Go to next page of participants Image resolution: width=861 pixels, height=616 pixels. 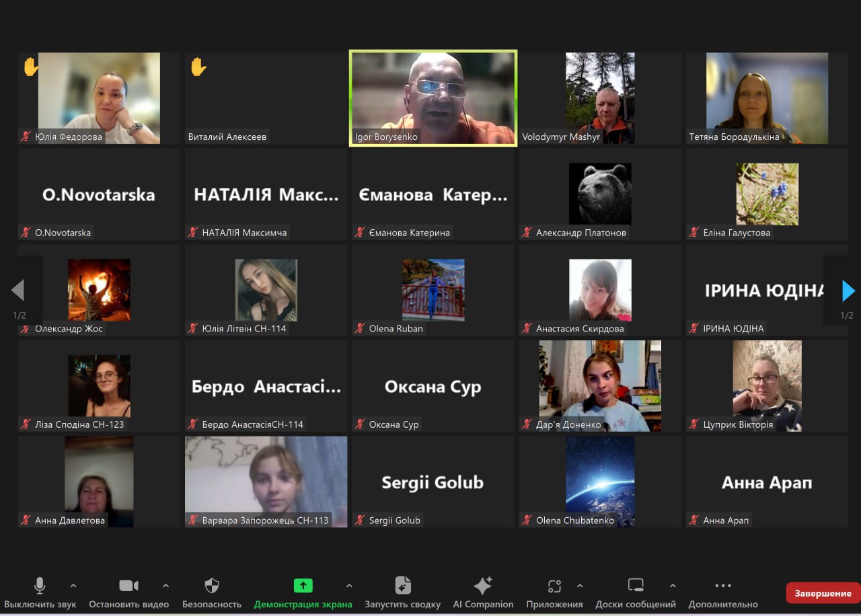tap(848, 291)
